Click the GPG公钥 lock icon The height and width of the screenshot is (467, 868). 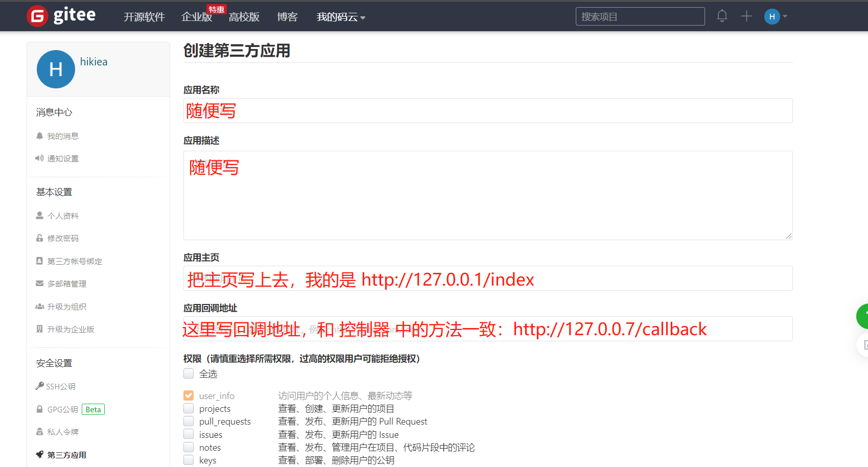pos(39,409)
